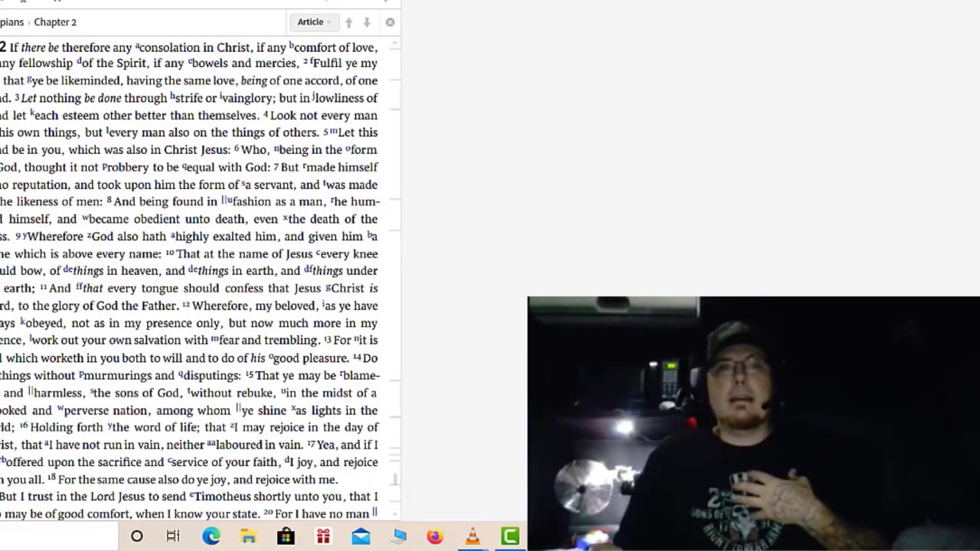
Task: Open the green C app in taskbar
Action: click(510, 536)
